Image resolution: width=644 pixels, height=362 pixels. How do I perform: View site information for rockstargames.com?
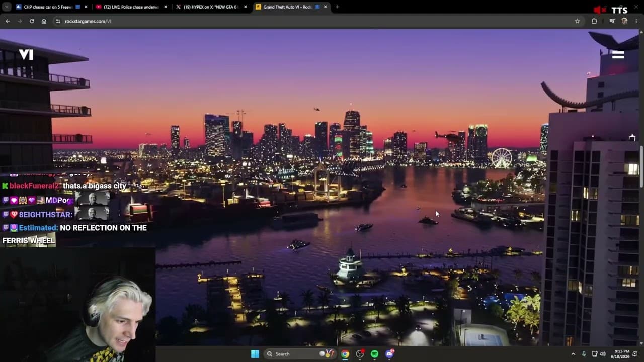pyautogui.click(x=58, y=21)
